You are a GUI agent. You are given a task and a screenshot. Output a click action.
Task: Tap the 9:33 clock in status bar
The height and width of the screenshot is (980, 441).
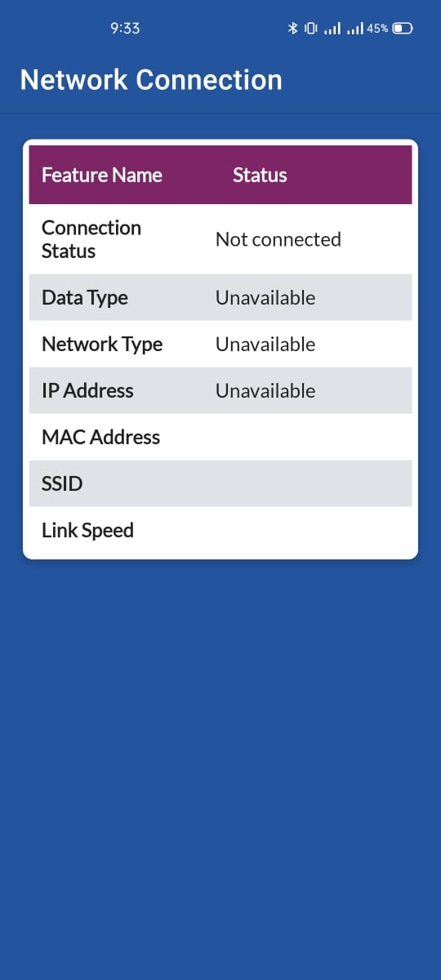point(125,29)
